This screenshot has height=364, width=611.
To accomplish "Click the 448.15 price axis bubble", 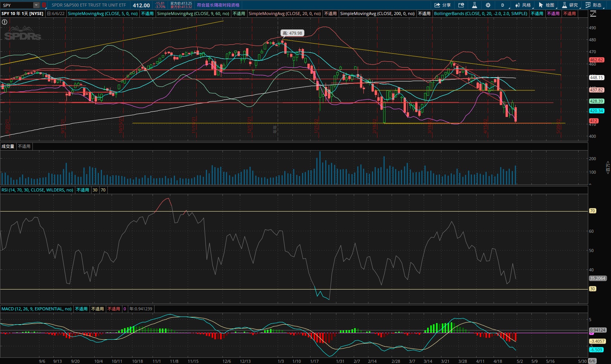I will point(596,78).
